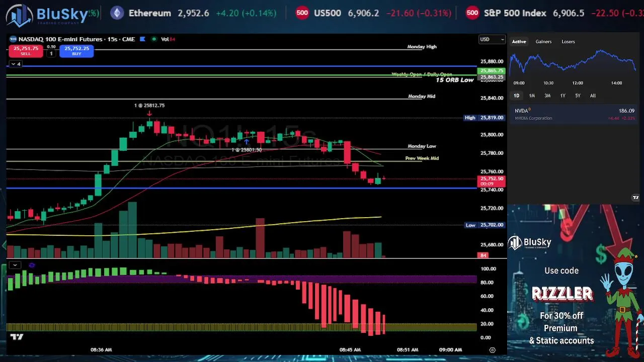Viewport: 644px width, 362px height.
Task: Switch to the Losers tab
Action: pyautogui.click(x=568, y=42)
